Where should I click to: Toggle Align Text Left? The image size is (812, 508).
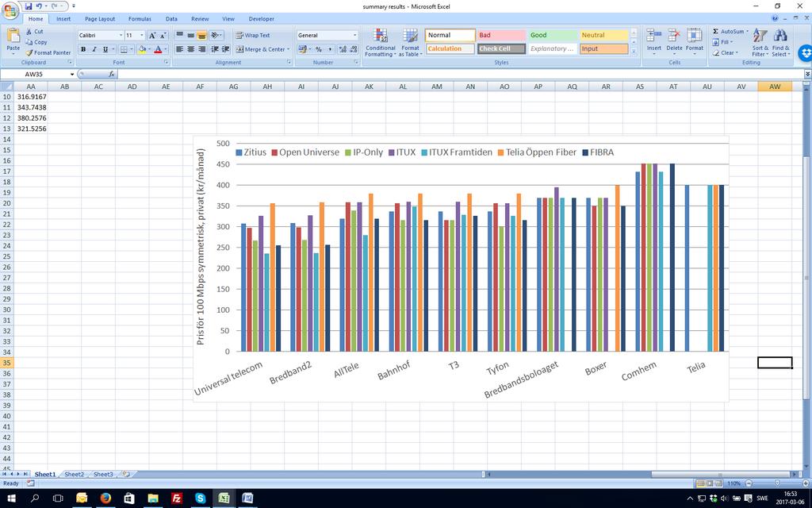point(179,49)
